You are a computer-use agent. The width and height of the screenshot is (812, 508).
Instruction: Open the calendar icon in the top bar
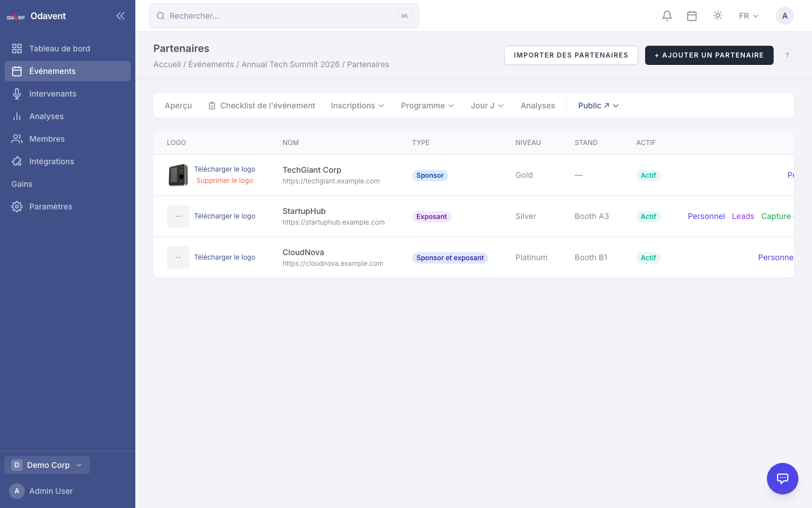692,16
